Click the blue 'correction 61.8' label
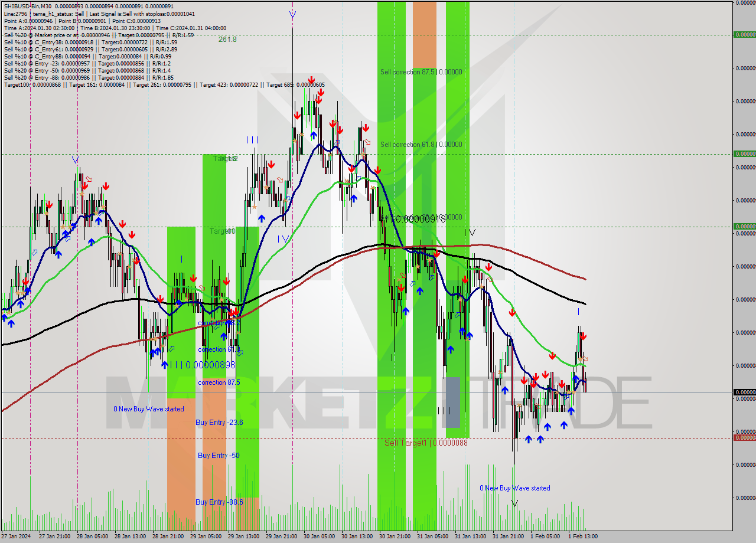756x543 pixels. coord(219,349)
